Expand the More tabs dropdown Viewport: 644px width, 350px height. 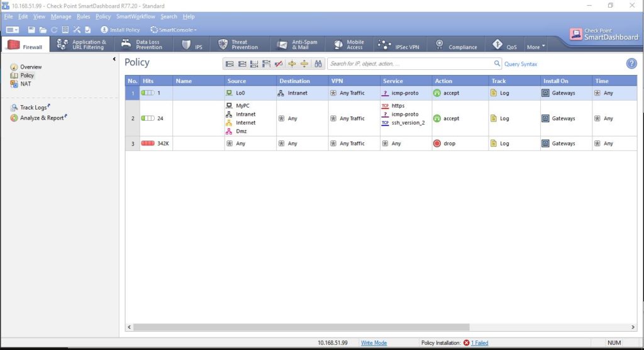536,47
